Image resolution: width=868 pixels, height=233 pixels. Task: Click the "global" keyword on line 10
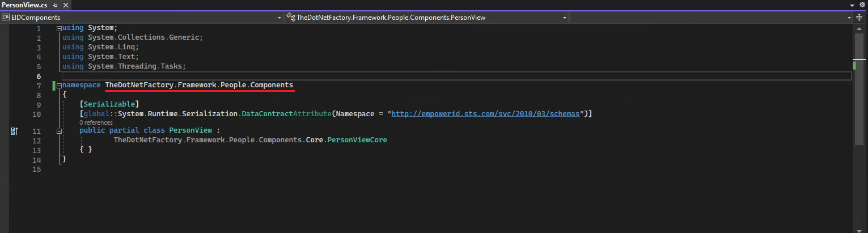[96, 114]
